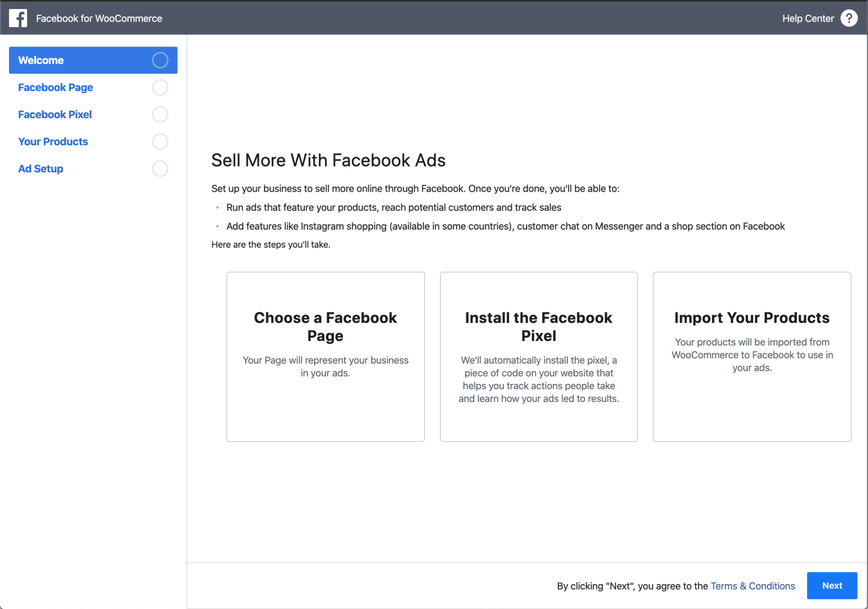868x609 pixels.
Task: Click 'Set up your business to sell more' sentence
Action: [x=415, y=189]
